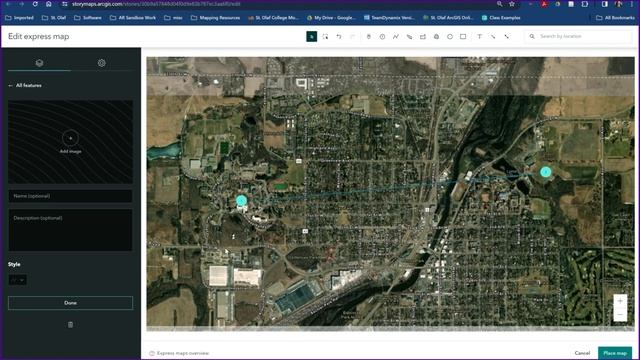Open the browser zoom magnifier icon
Viewport: 640px width, 360px height.
tap(500, 4)
